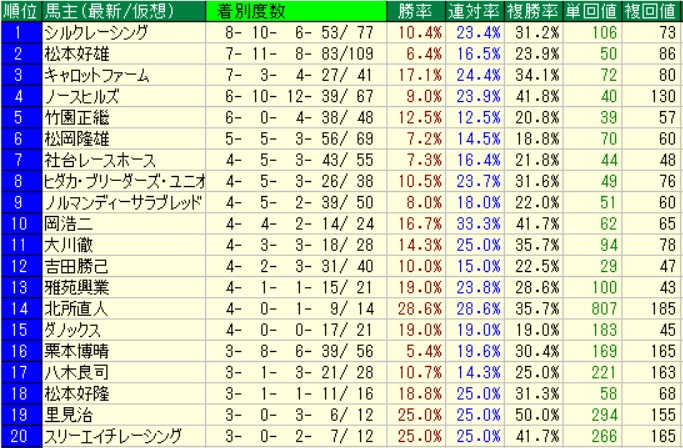Click 複回値 43 for 雅苑興業
This screenshot has height=448, width=683.
[x=668, y=288]
